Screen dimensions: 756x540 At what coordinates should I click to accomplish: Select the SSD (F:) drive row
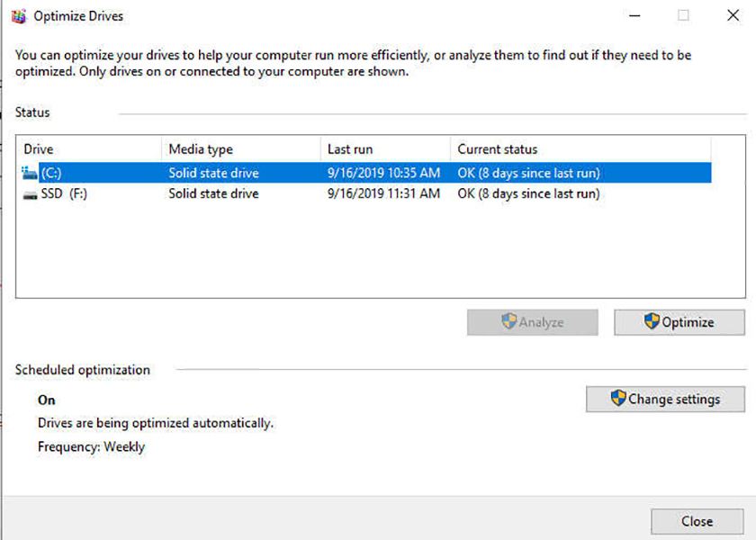[x=270, y=193]
